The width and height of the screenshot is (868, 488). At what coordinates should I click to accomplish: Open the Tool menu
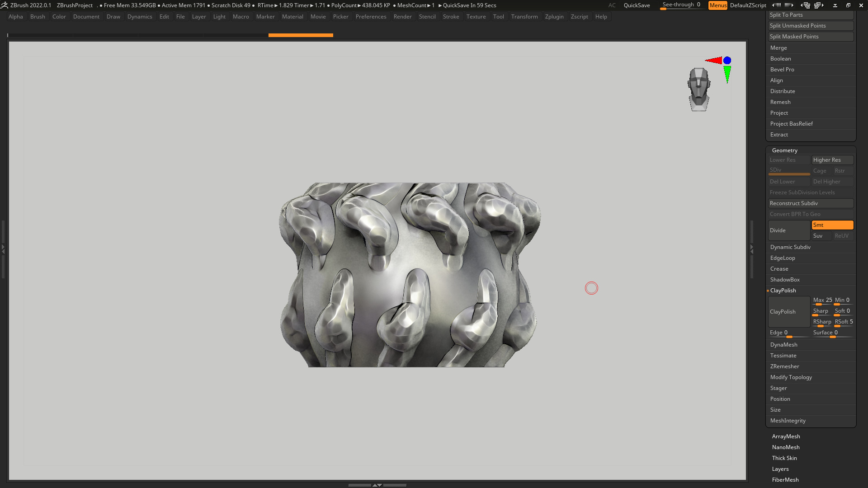(498, 17)
